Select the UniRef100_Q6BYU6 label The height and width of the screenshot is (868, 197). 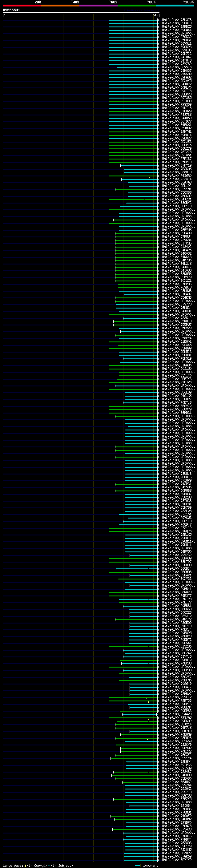177,230
